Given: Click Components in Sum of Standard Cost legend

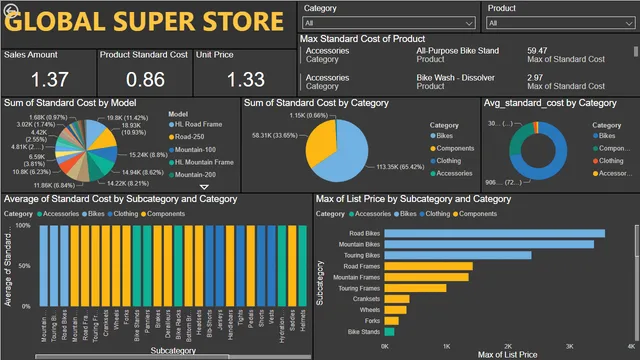Looking at the screenshot, I should pyautogui.click(x=452, y=148).
